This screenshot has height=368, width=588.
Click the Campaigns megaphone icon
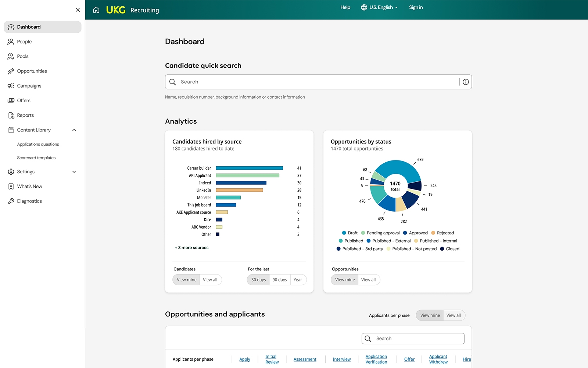point(11,86)
